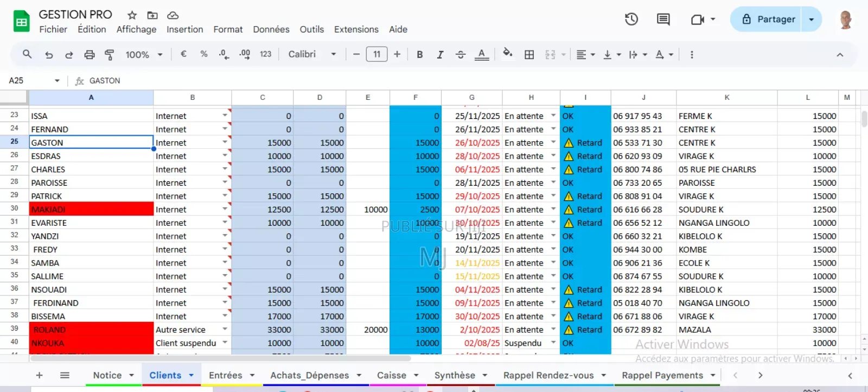Toggle italic formatting
Viewport: 868px width, 392px height.
440,54
